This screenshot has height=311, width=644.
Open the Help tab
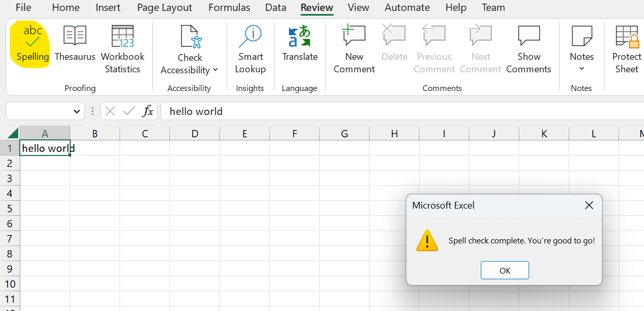(456, 7)
